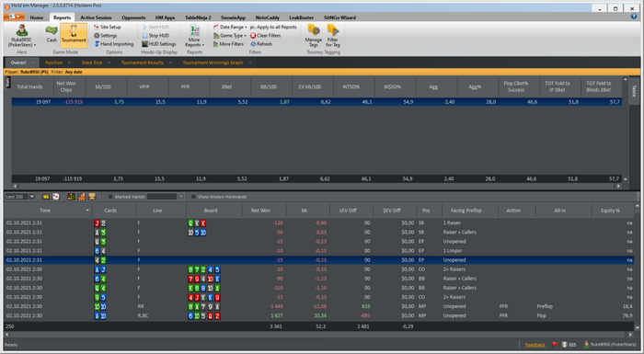This screenshot has height=354, width=644.
Task: Click the orange bar chart icon
Action: coord(82,197)
